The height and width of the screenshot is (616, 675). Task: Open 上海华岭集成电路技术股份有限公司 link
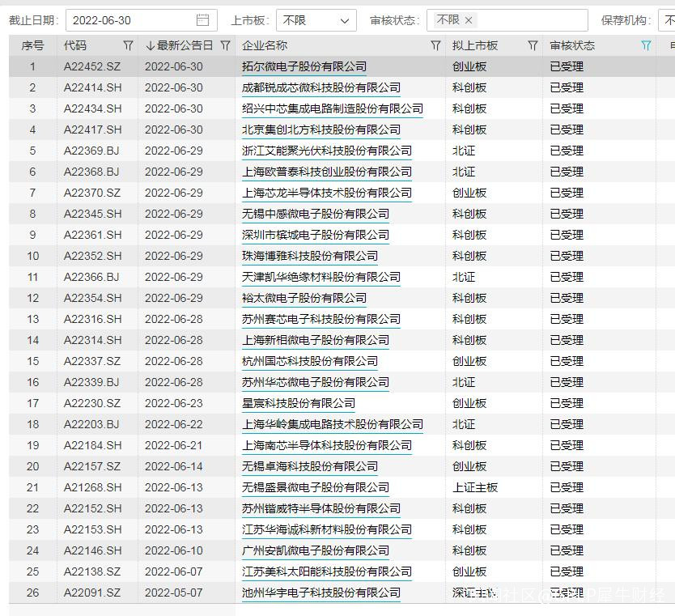(333, 425)
